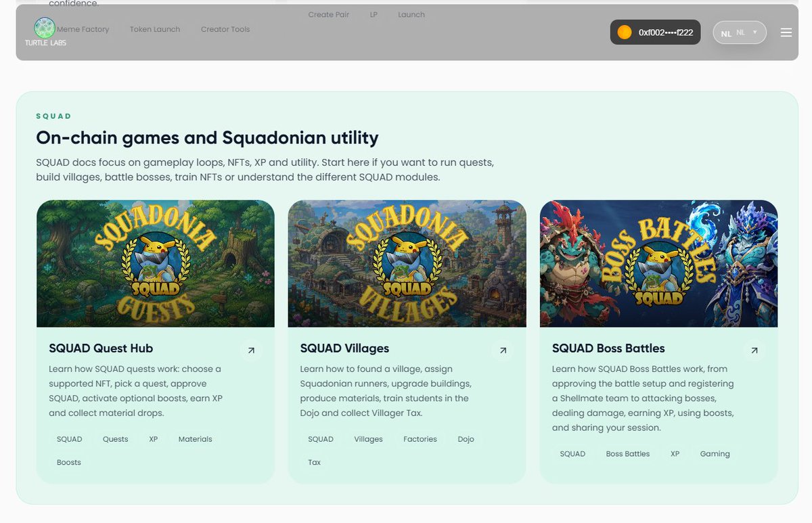Screen dimensions: 812x523
Task: Click the orange wallet avatar icon
Action: click(x=625, y=32)
